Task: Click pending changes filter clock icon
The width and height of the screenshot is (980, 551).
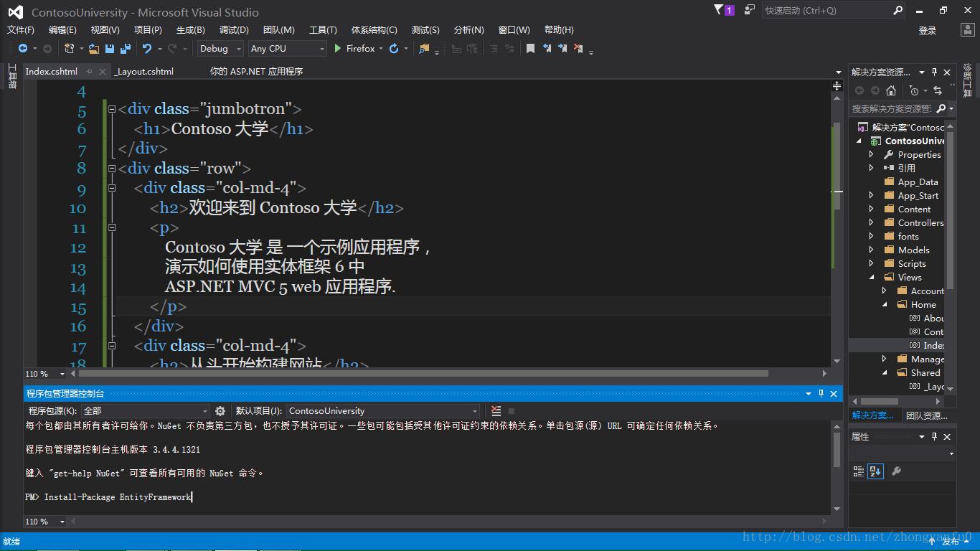Action: [x=913, y=90]
